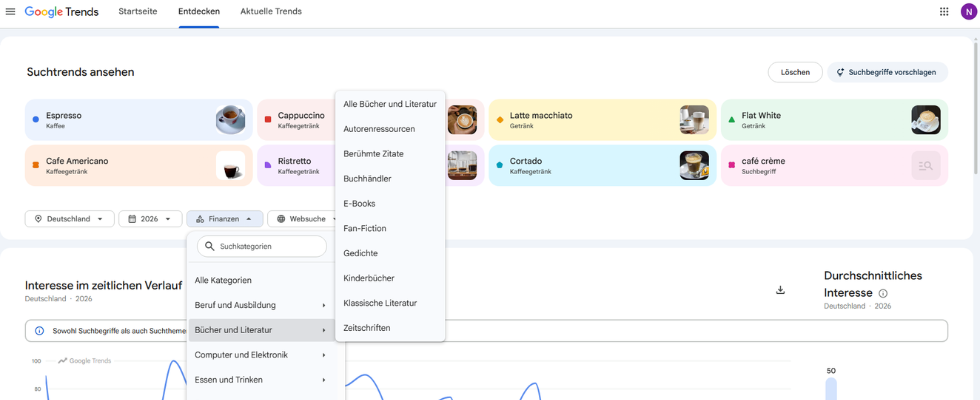Collapse the Finanzen category dropdown

(224, 219)
